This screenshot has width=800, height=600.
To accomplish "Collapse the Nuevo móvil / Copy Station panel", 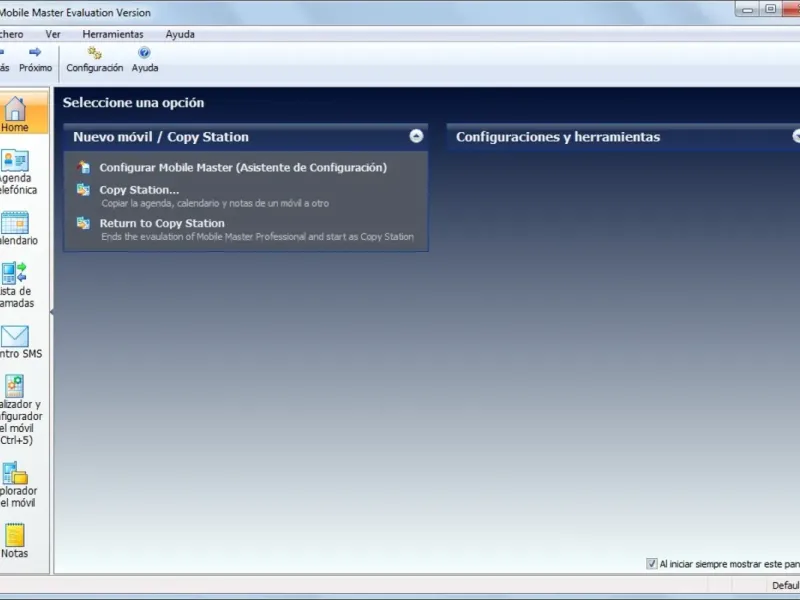I will click(416, 136).
